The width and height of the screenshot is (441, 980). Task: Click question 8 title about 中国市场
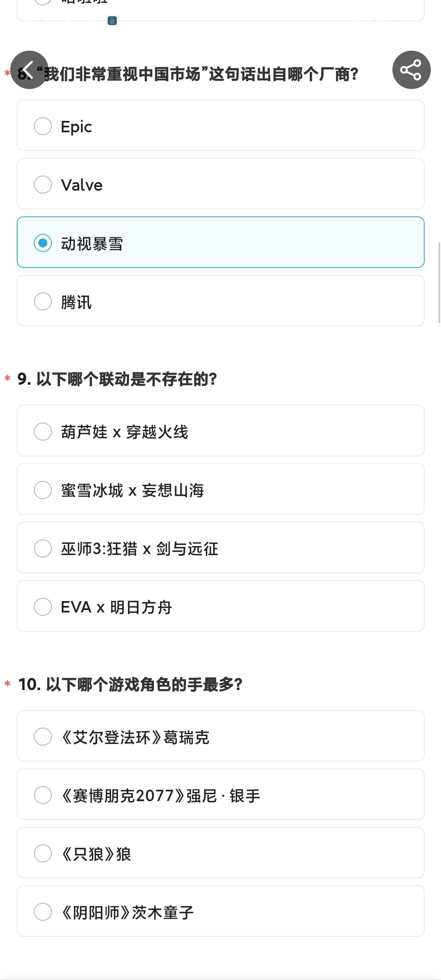pyautogui.click(x=200, y=74)
